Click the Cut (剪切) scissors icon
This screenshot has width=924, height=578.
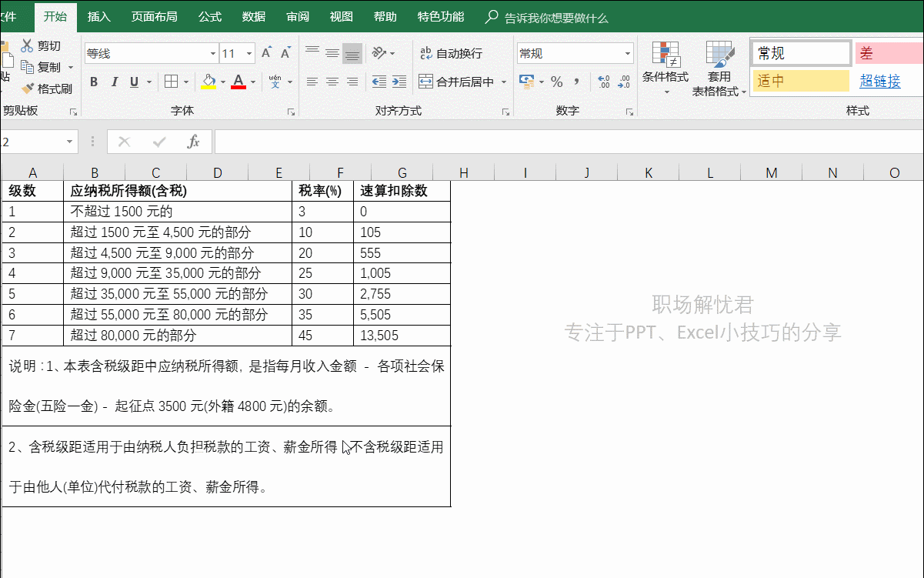click(x=28, y=46)
